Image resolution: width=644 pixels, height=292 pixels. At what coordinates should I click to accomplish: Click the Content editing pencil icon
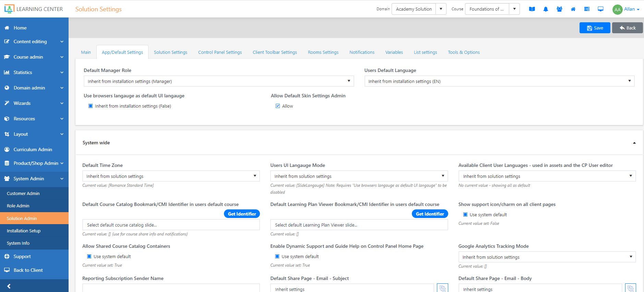point(7,41)
